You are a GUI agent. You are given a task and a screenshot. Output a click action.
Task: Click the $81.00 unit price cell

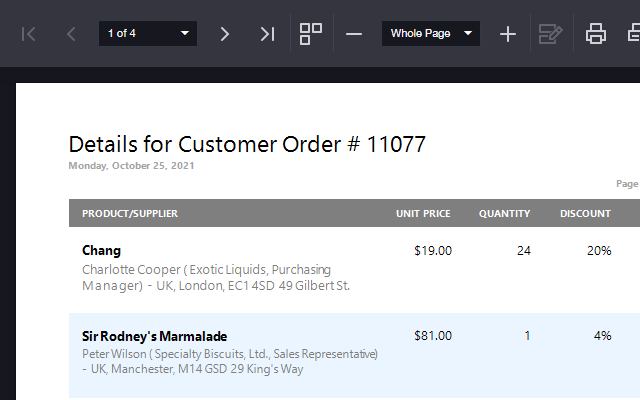click(433, 336)
